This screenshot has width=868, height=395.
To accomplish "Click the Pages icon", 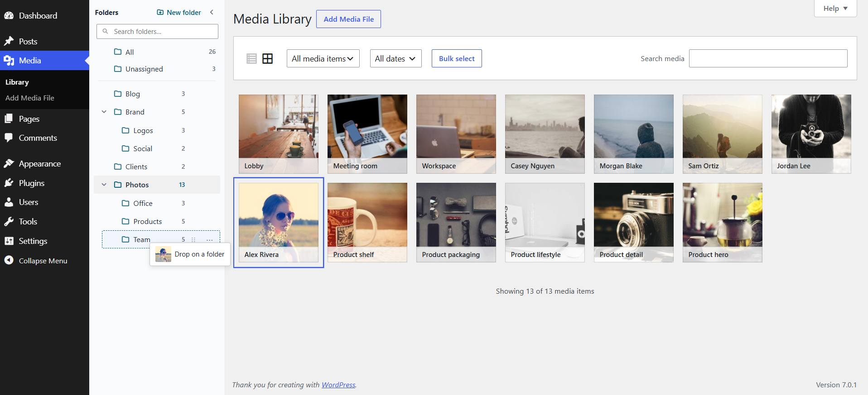I will click(x=9, y=119).
